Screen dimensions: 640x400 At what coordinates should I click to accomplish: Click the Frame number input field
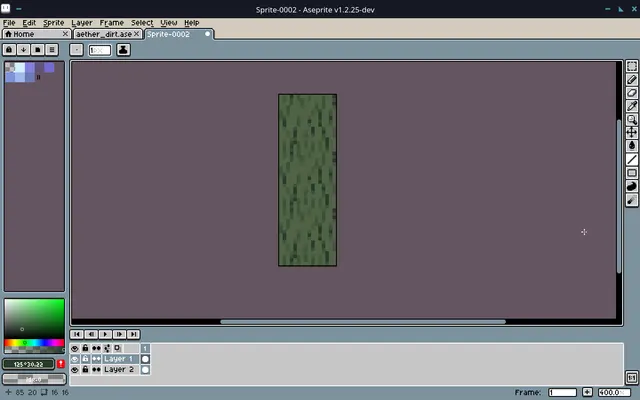click(562, 392)
